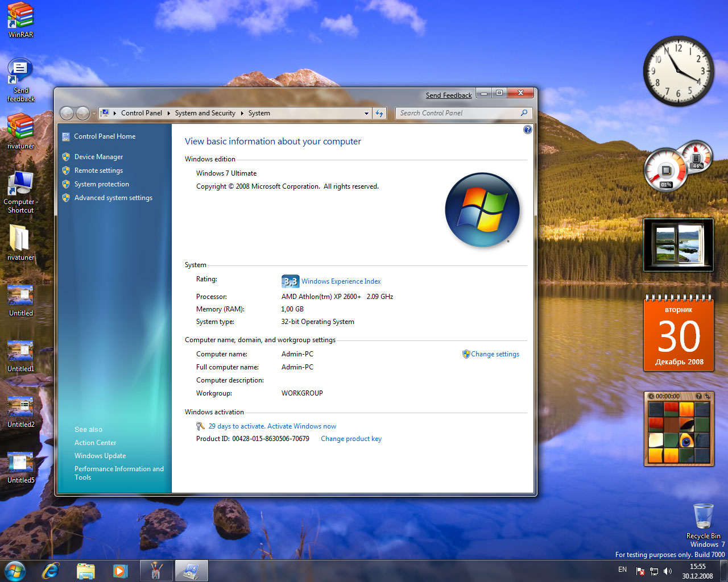Image resolution: width=728 pixels, height=582 pixels.
Task: Click the Send Feedback title bar link
Action: pos(449,95)
